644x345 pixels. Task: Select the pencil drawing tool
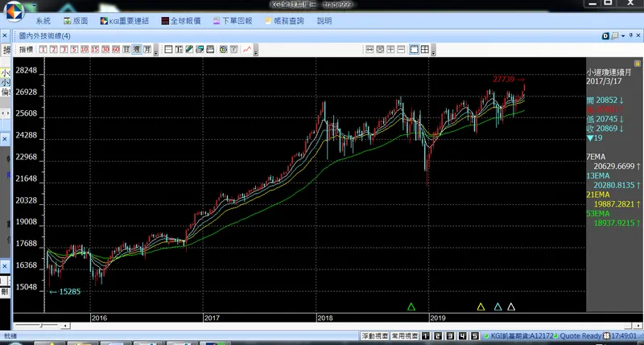click(189, 50)
